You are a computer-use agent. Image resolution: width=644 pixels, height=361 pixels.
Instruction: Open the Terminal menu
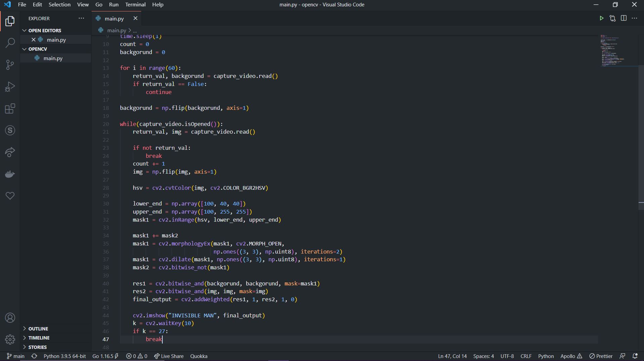[135, 5]
